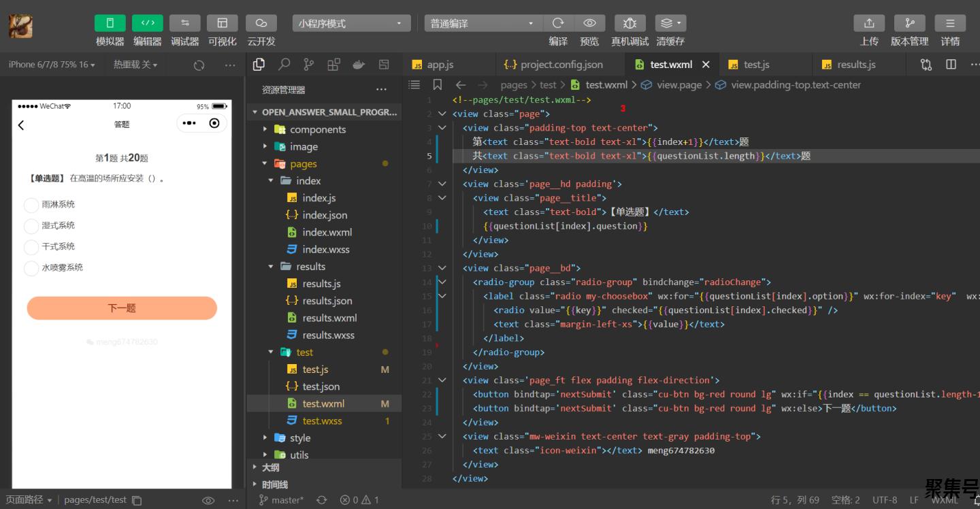Click the preview eye icon
Image resolution: width=980 pixels, height=509 pixels.
[x=589, y=23]
